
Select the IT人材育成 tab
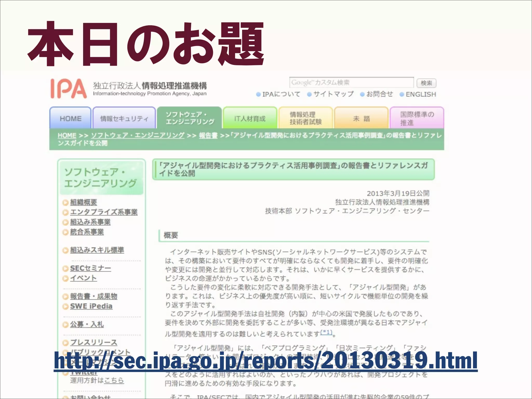(250, 118)
